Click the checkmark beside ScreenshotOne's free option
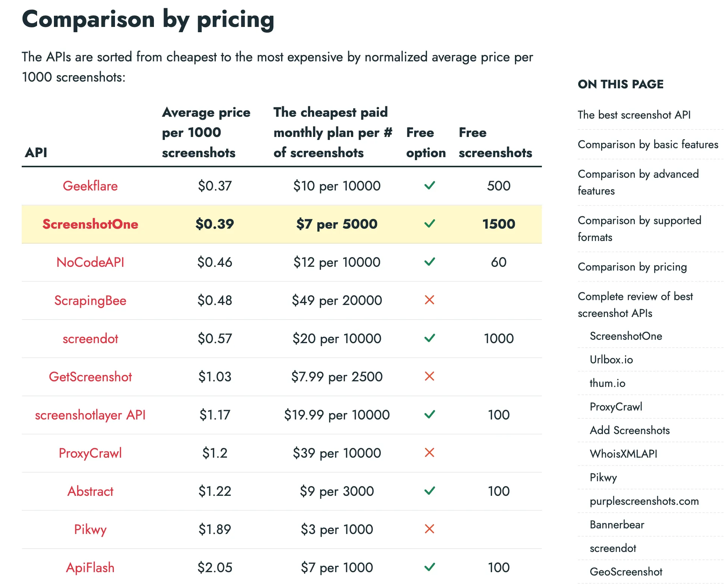Image resolution: width=728 pixels, height=586 pixels. pyautogui.click(x=430, y=224)
